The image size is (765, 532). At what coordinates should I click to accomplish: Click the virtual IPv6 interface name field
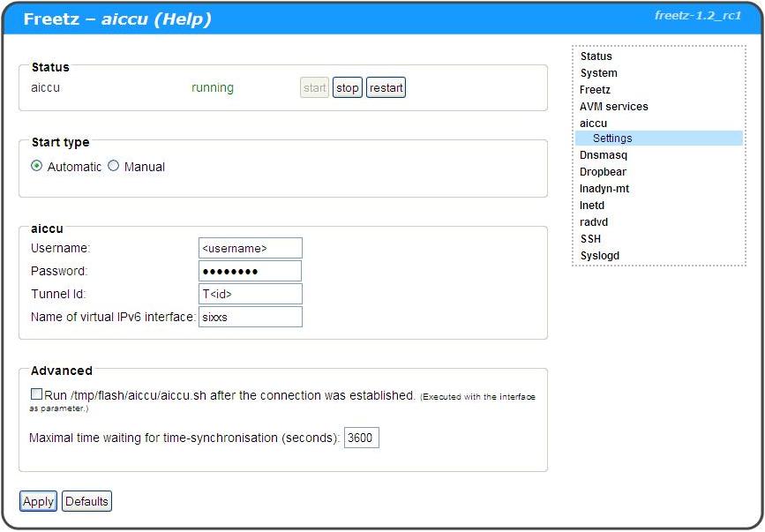[251, 317]
